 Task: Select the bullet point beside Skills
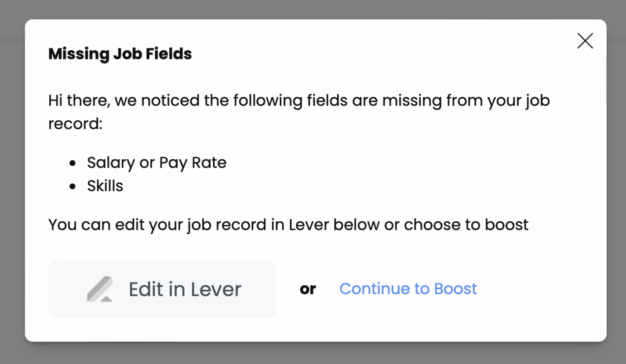(x=73, y=186)
